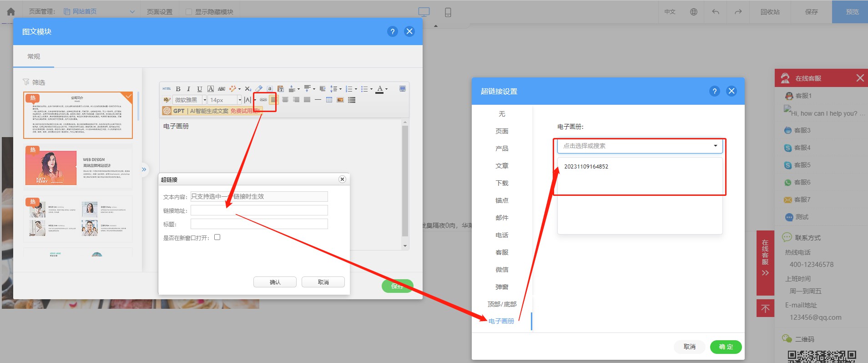Insert a table using the table icon
Image resolution: width=868 pixels, height=363 pixels.
pos(329,100)
